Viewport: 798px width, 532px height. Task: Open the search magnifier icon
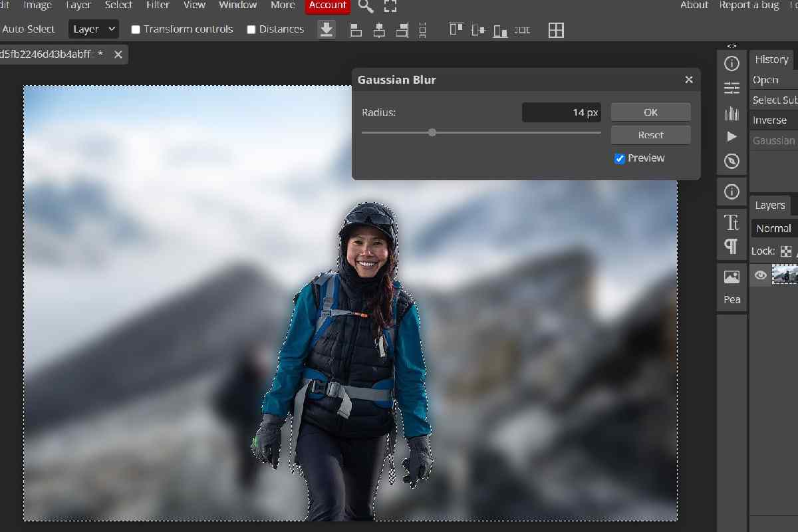pos(365,6)
